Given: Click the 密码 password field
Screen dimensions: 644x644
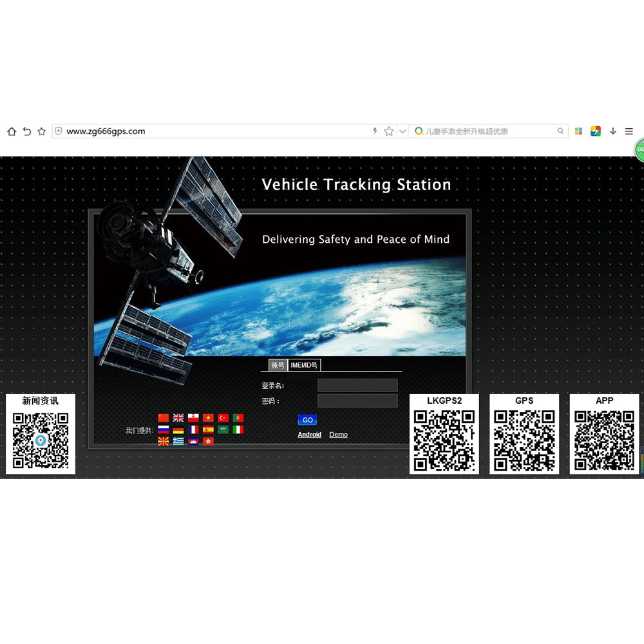Looking at the screenshot, I should coord(357,401).
